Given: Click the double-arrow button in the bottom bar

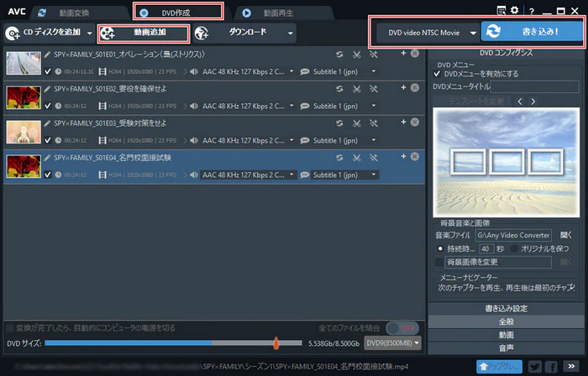Looking at the screenshot, I should (571, 366).
